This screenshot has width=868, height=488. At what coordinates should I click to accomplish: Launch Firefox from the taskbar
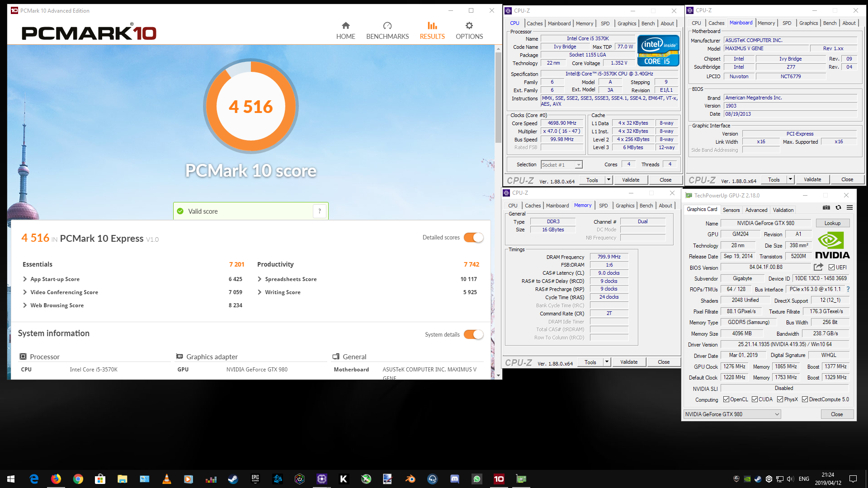(56, 479)
